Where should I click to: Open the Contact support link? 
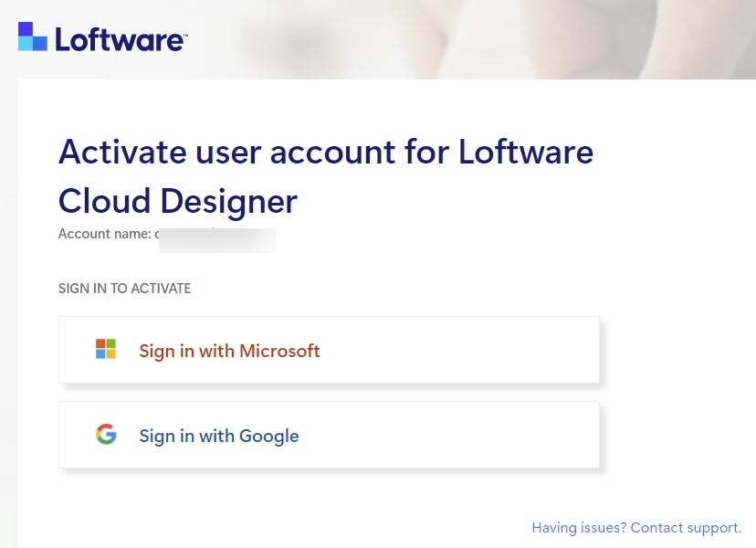(x=636, y=528)
